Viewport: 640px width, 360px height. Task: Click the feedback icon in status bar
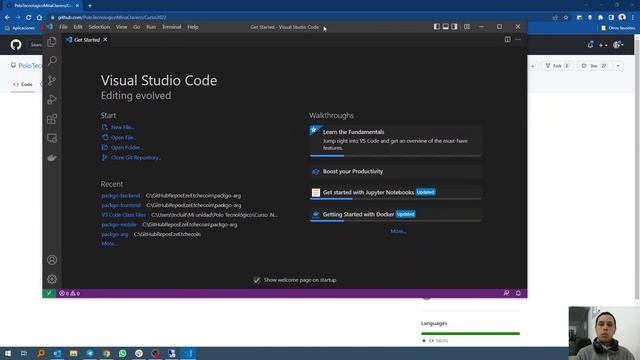pos(506,293)
